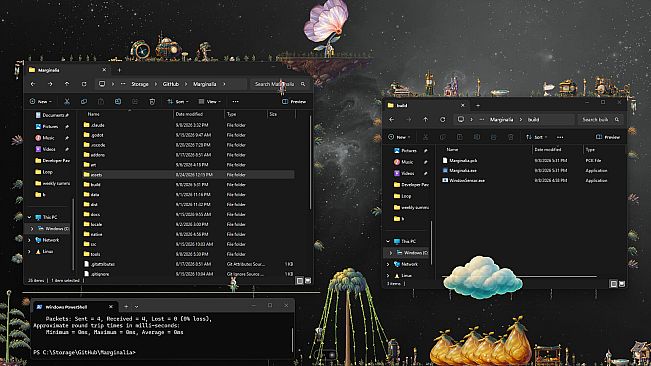The height and width of the screenshot is (366, 651).
Task: Toggle the Preview pane in the Marginalia window
Action: tap(294, 102)
